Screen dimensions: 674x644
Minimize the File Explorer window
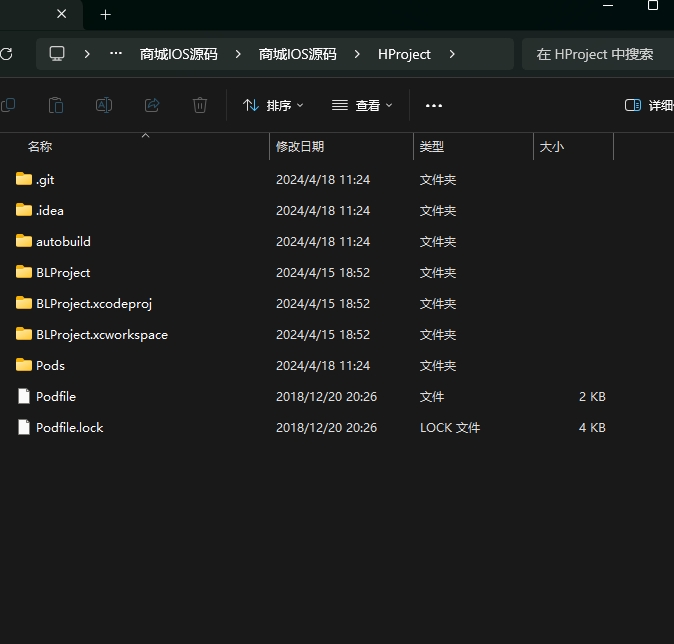coord(608,6)
